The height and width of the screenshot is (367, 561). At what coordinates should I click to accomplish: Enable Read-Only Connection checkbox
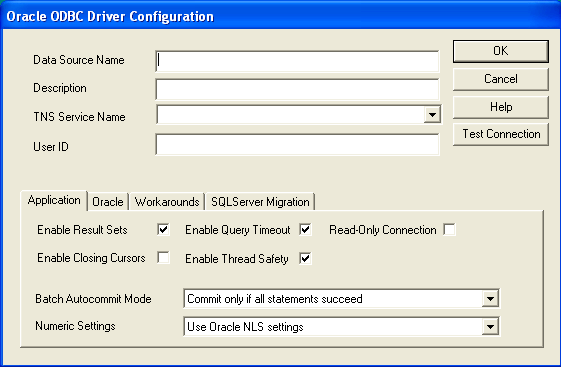449,229
